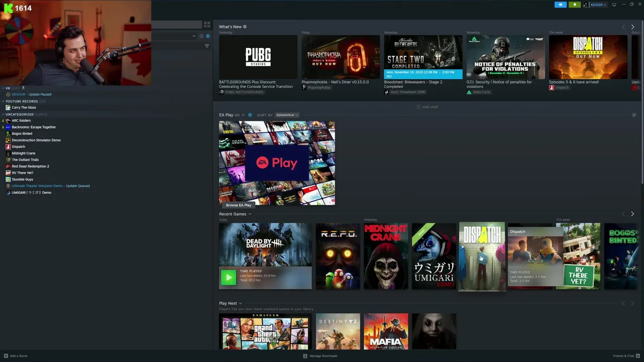Click Browse EA Play button
The image size is (644, 362).
238,205
